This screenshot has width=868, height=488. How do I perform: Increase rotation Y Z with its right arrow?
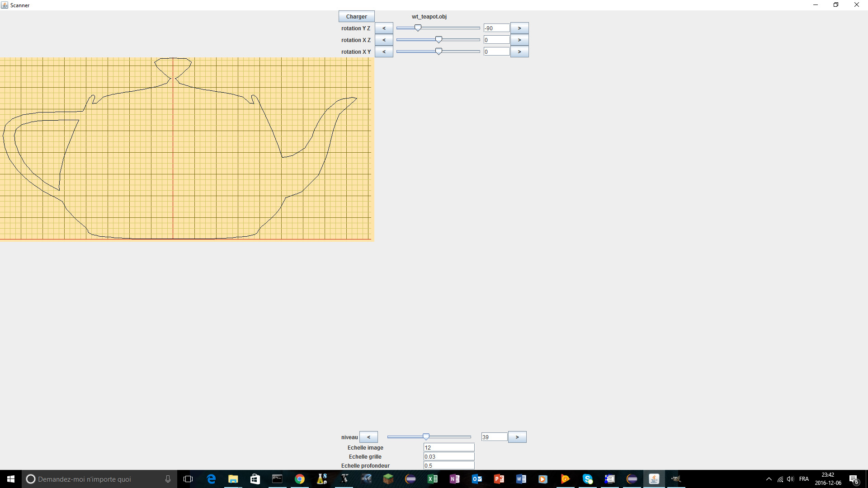[519, 28]
